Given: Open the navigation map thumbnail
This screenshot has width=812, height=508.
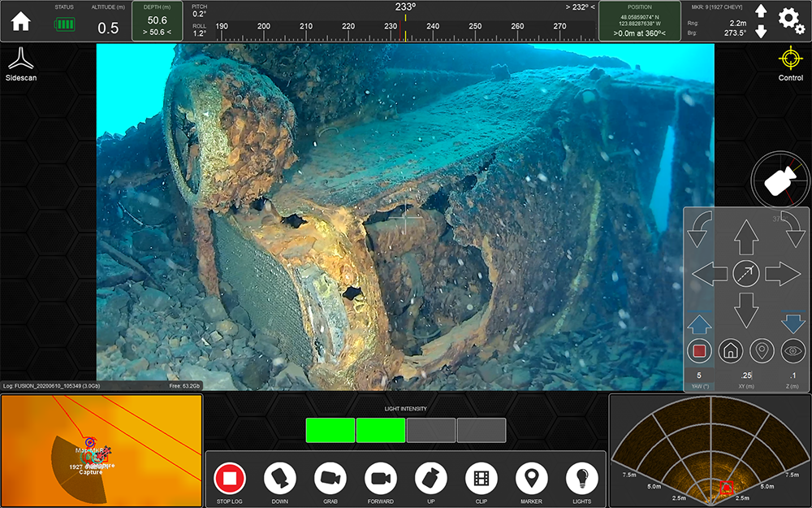Looking at the screenshot, I should coord(101,449).
